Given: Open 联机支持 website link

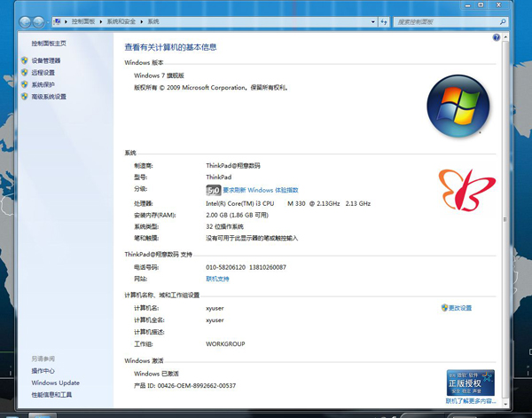Looking at the screenshot, I should 217,279.
